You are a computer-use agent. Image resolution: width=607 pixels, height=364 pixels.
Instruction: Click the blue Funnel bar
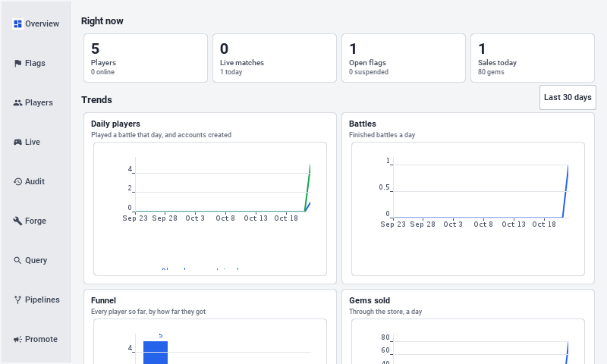coord(156,353)
